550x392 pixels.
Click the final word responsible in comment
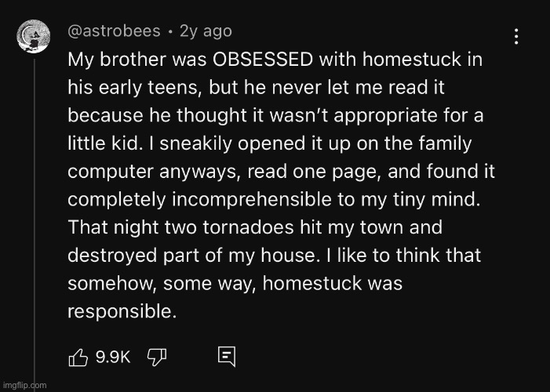coord(122,311)
